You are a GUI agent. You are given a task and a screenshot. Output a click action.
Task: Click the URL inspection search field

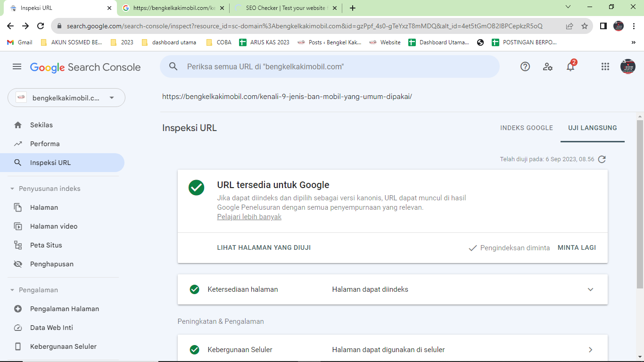click(330, 67)
